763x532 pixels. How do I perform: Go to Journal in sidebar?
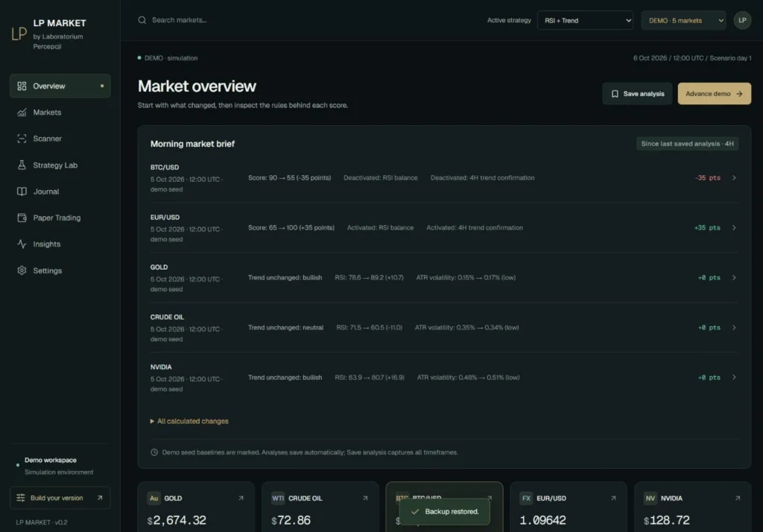[x=60, y=191]
